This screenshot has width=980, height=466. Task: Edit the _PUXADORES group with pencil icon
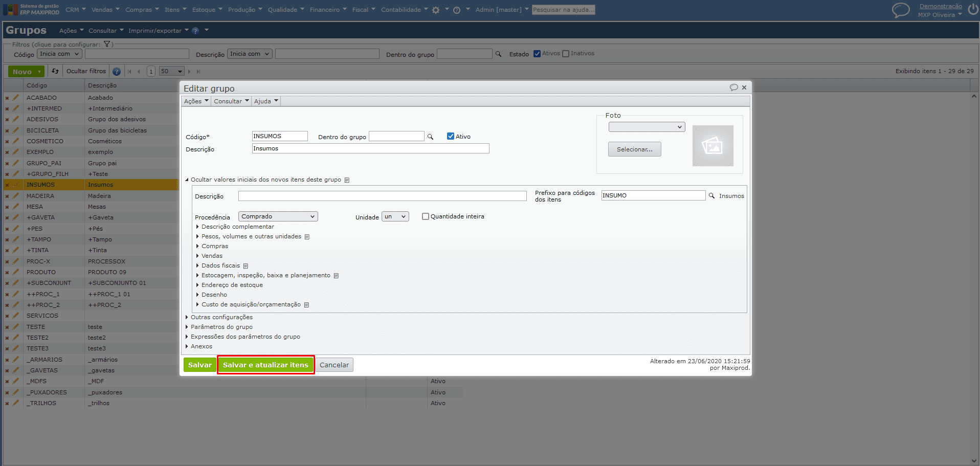click(16, 392)
